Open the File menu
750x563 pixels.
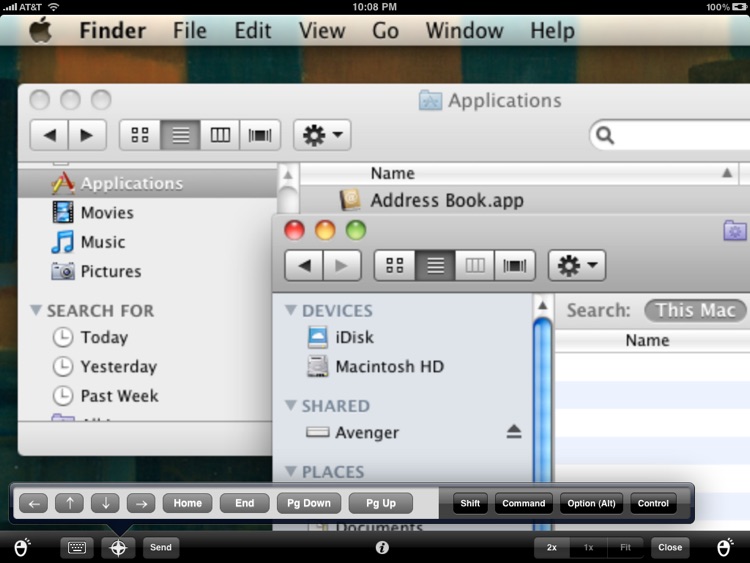click(x=190, y=31)
